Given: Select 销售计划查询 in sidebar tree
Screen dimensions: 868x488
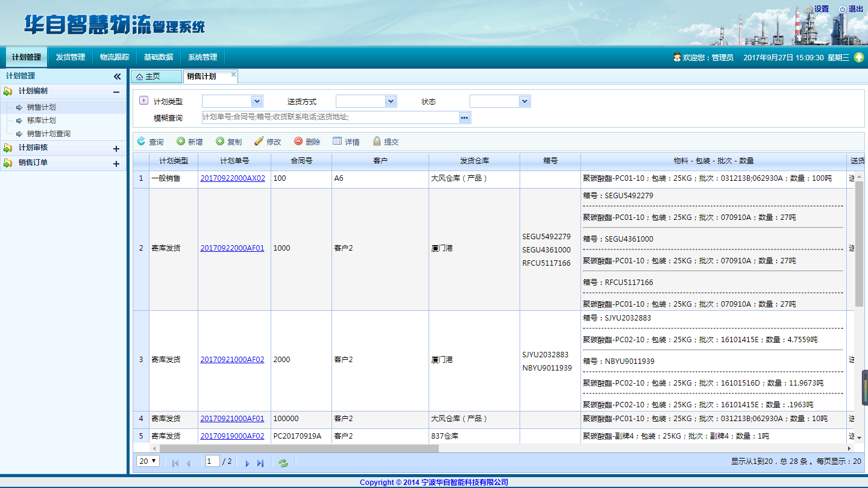Looking at the screenshot, I should [x=49, y=134].
